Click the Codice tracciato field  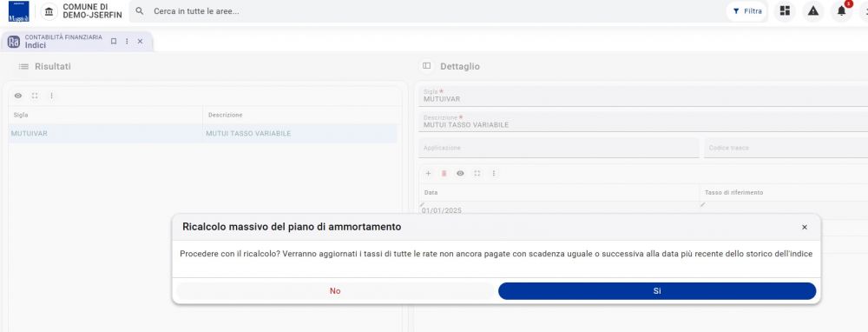[786, 148]
